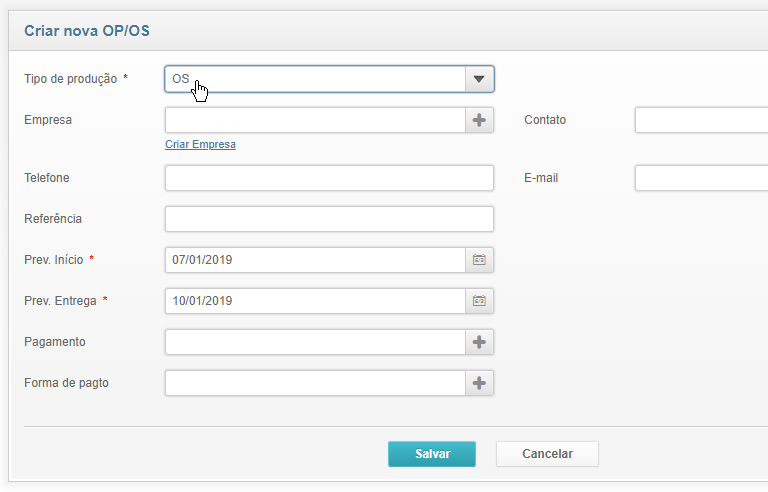Focus the Empresa input field
768x492 pixels.
click(315, 120)
